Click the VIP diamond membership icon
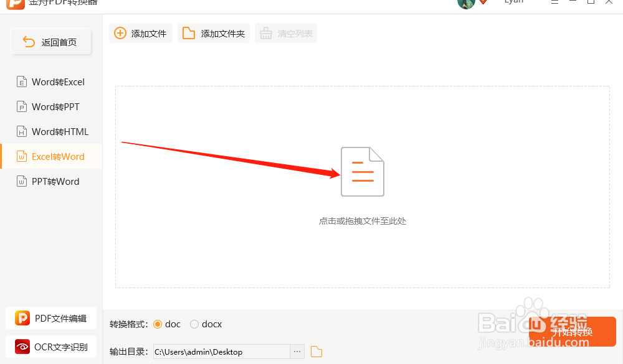The height and width of the screenshot is (364, 623). (483, 2)
